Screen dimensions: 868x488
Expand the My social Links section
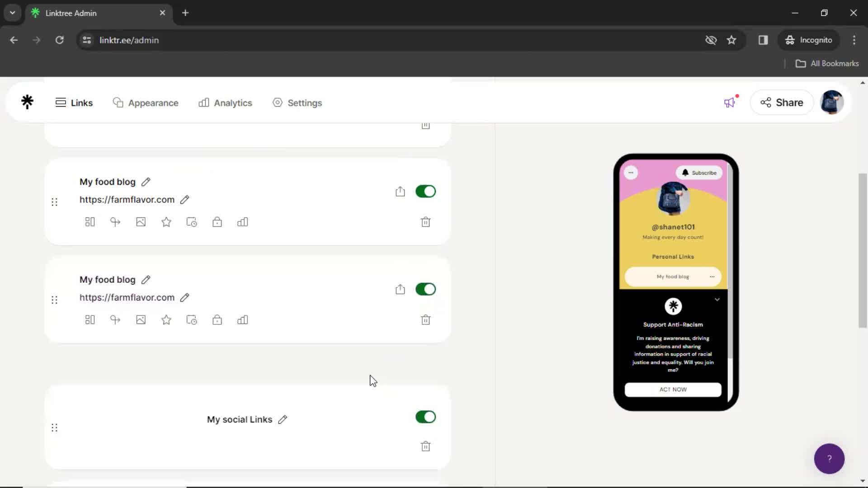239,419
